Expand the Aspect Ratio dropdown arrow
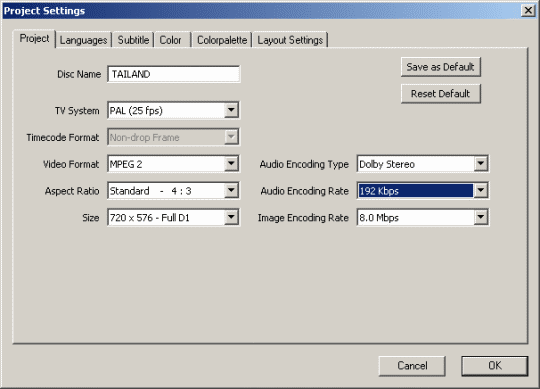 pyautogui.click(x=231, y=191)
